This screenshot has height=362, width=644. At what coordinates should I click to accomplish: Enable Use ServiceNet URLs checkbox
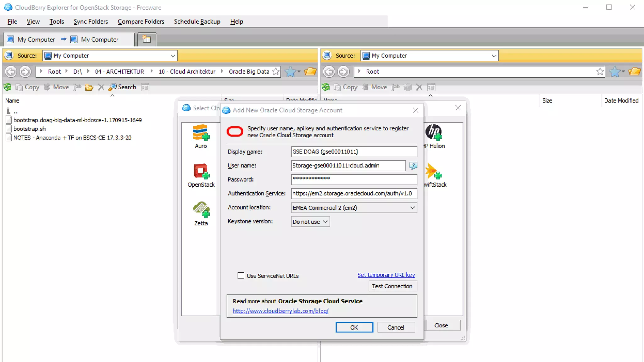241,276
